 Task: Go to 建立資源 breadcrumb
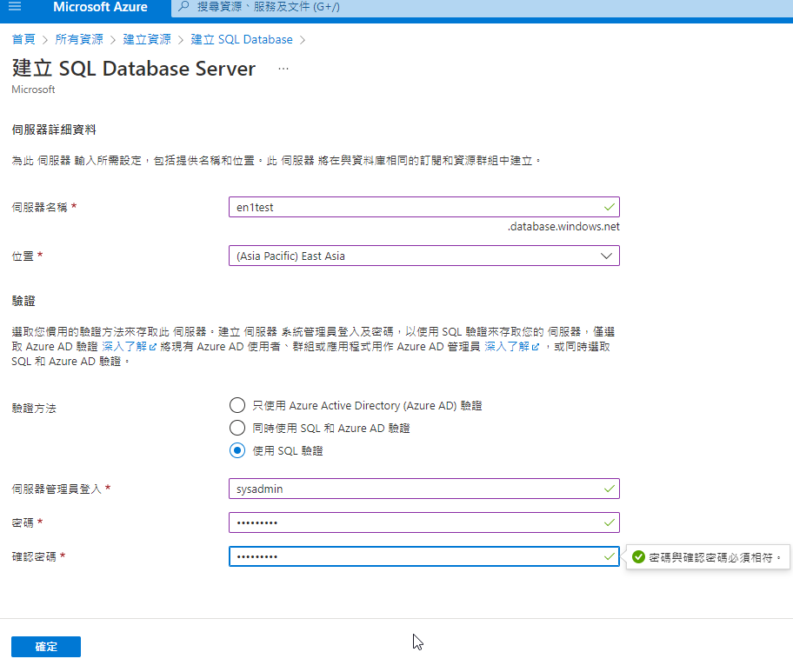coord(147,39)
